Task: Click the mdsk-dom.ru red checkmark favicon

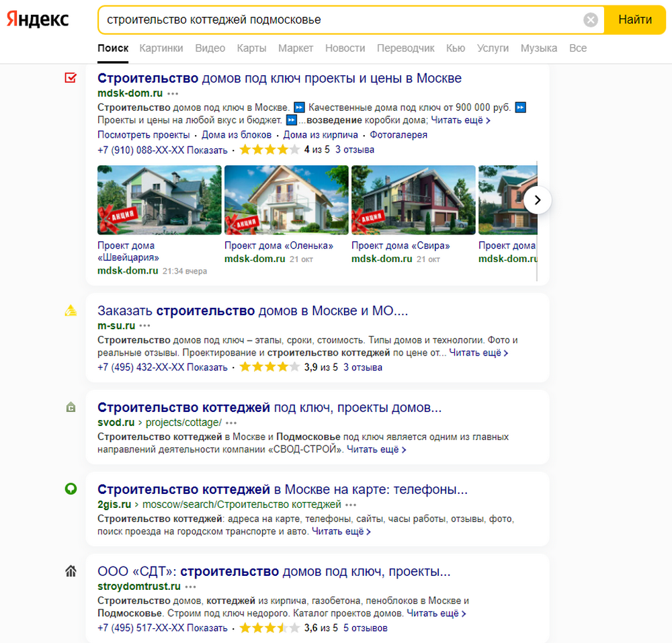Action: (x=71, y=78)
